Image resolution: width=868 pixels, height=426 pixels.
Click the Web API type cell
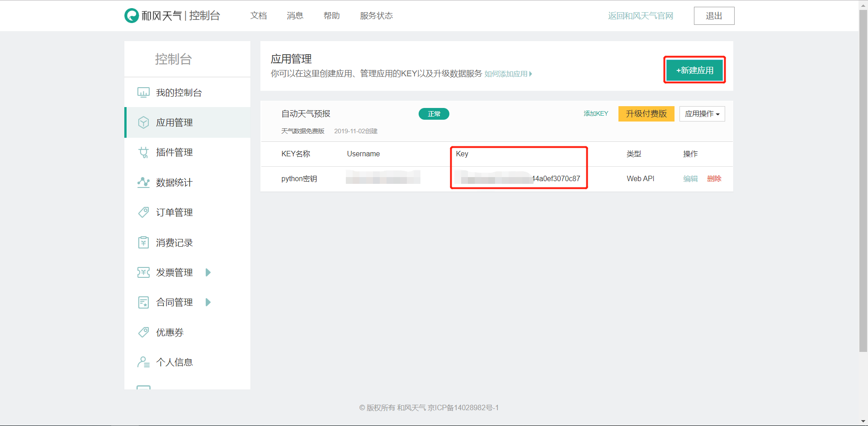(x=640, y=179)
